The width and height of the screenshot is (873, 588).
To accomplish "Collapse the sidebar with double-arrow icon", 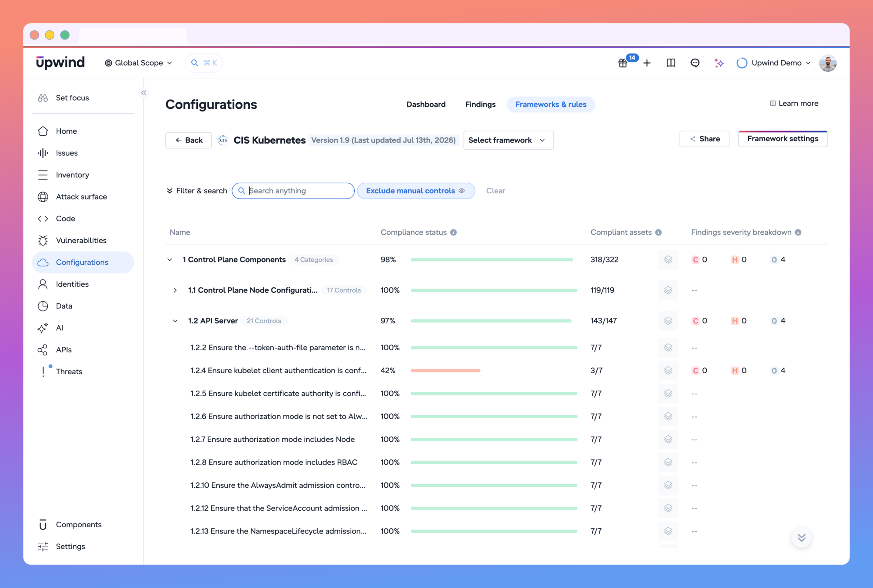I will click(144, 93).
